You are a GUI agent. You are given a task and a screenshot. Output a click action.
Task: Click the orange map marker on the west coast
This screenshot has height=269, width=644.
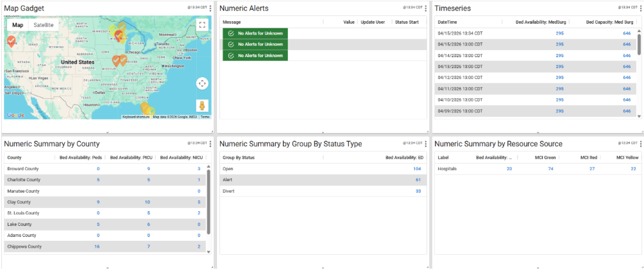click(12, 40)
